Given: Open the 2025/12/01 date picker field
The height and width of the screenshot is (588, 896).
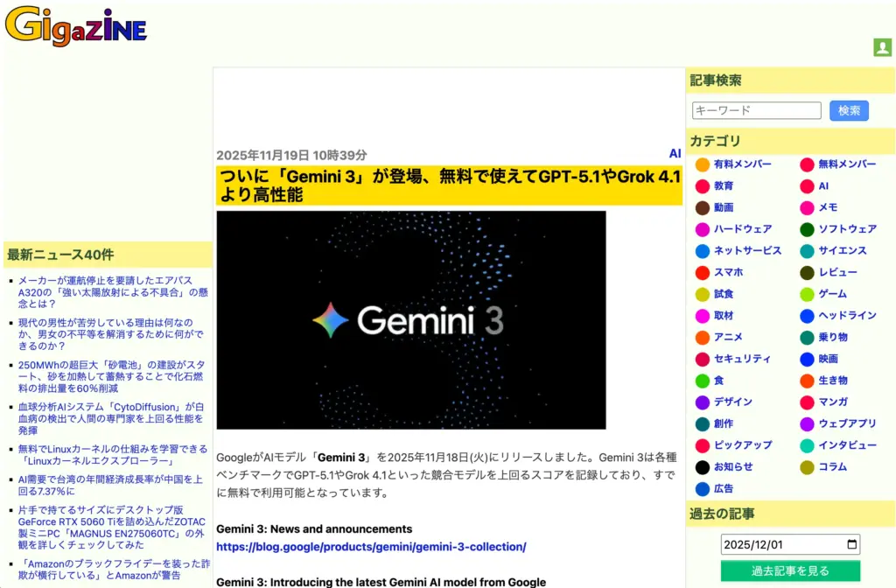Looking at the screenshot, I should coord(779,544).
